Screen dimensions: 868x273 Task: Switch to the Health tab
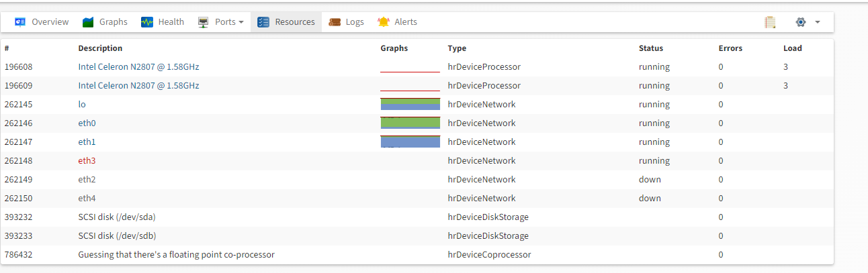click(163, 22)
